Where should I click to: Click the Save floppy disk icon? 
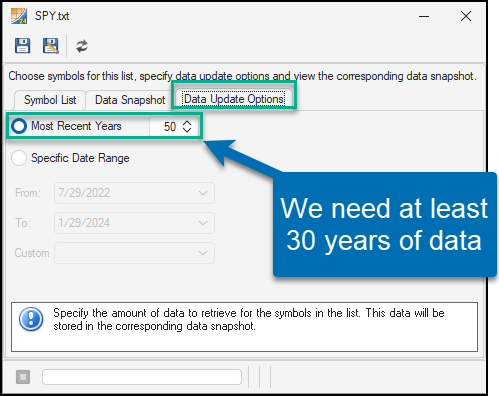[22, 45]
